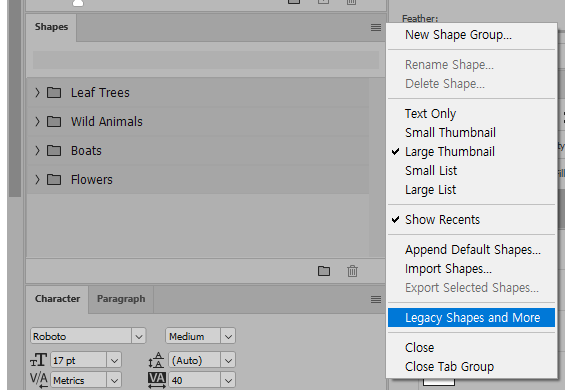Click the Wild Animals folder icon
565x390 pixels.
(x=54, y=121)
